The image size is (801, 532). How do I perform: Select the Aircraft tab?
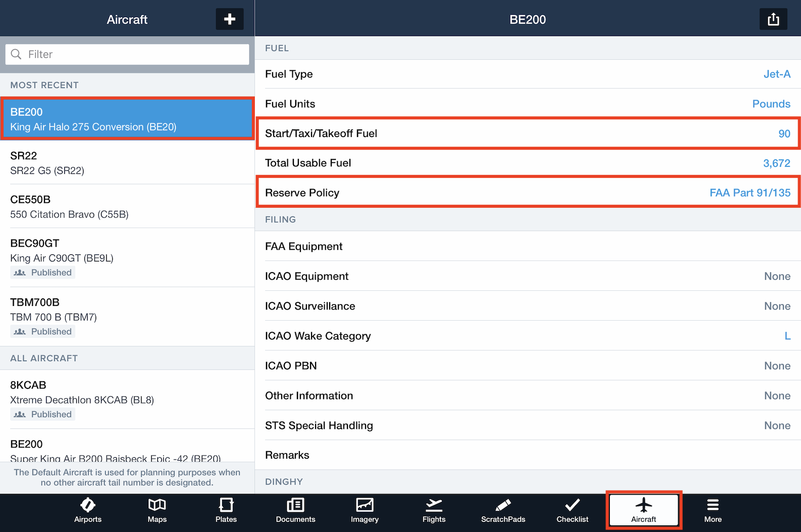[644, 511]
